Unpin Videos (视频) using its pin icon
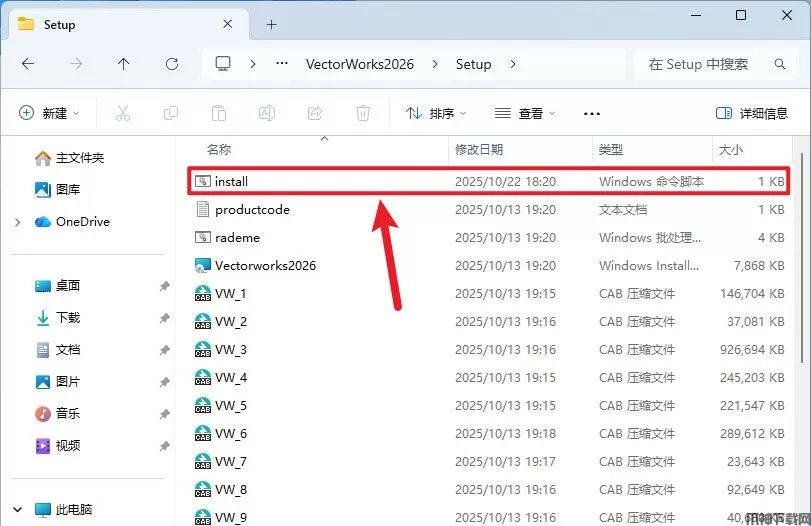The width and height of the screenshot is (811, 526). (164, 446)
